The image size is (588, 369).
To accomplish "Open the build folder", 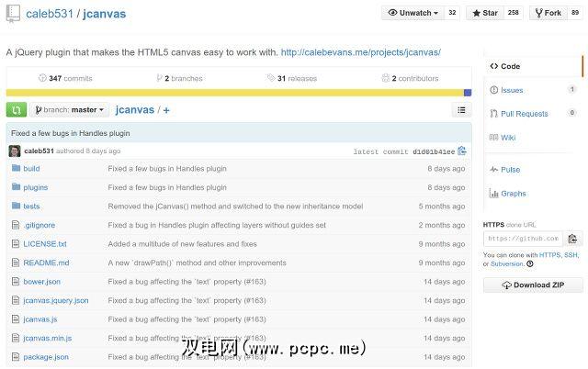I will pyautogui.click(x=31, y=169).
